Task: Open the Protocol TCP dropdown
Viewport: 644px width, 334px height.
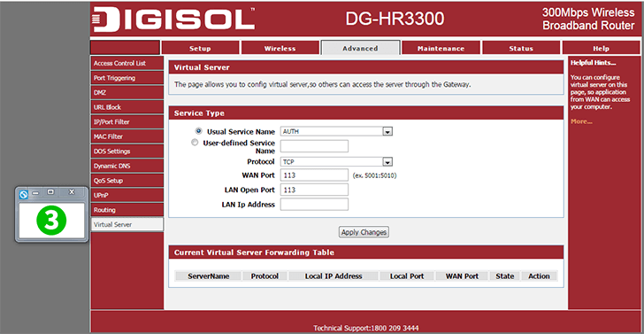Action: tap(337, 161)
